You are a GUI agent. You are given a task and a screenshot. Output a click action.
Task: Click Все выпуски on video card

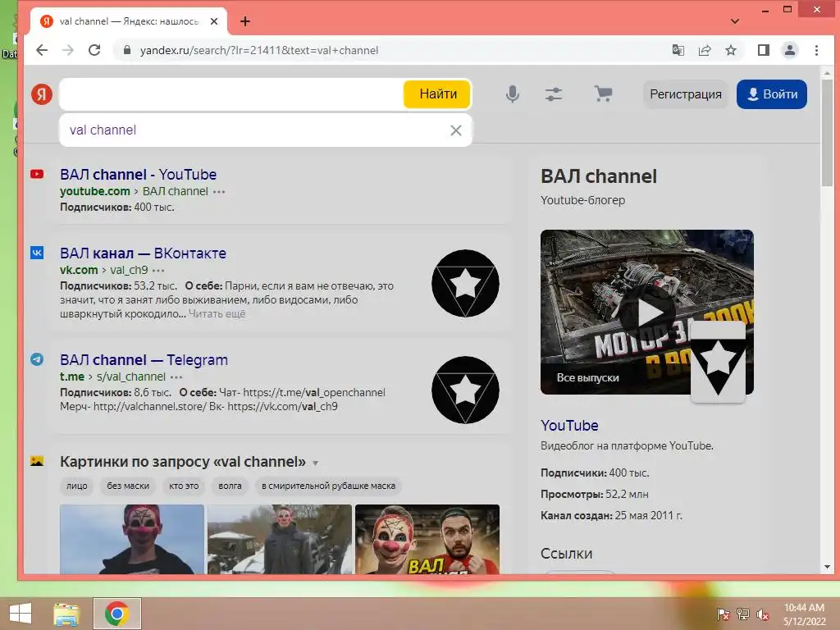pos(587,377)
